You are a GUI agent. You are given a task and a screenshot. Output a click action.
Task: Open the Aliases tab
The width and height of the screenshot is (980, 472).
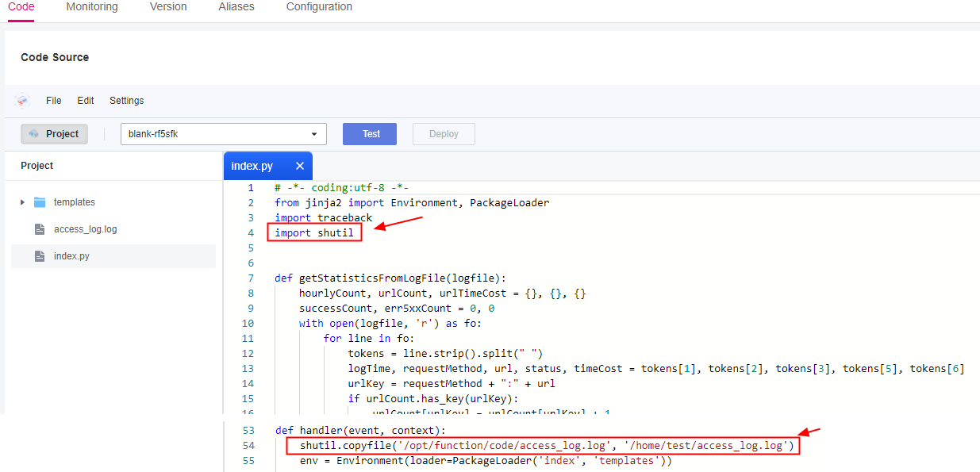(236, 7)
